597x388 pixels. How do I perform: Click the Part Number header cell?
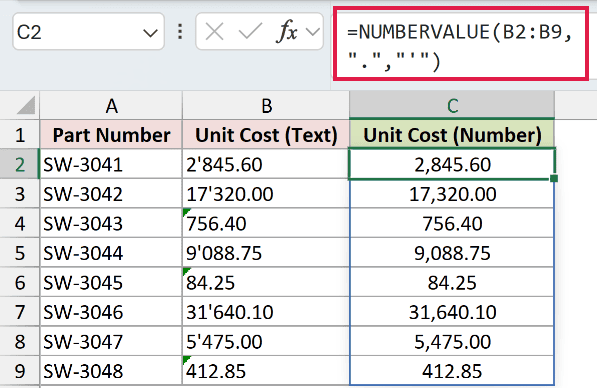click(x=111, y=135)
